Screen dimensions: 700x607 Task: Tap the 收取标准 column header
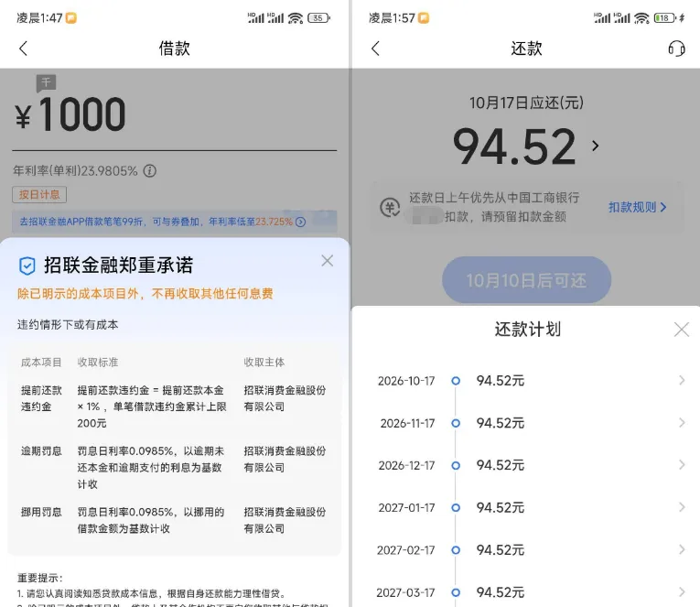[98, 363]
